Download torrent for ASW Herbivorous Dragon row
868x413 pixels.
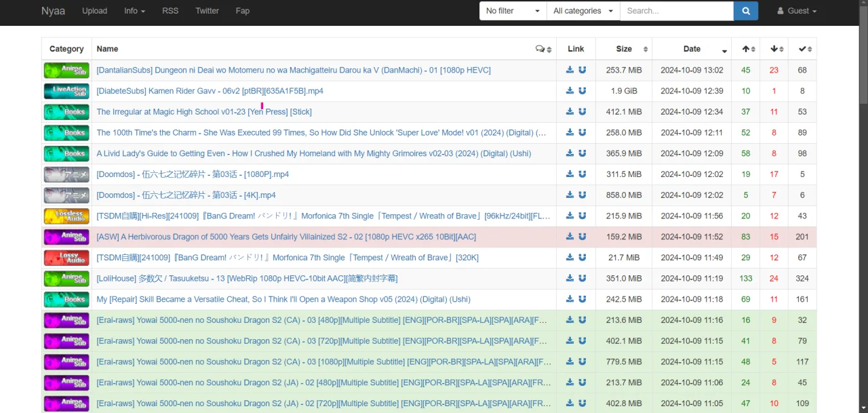[570, 237]
